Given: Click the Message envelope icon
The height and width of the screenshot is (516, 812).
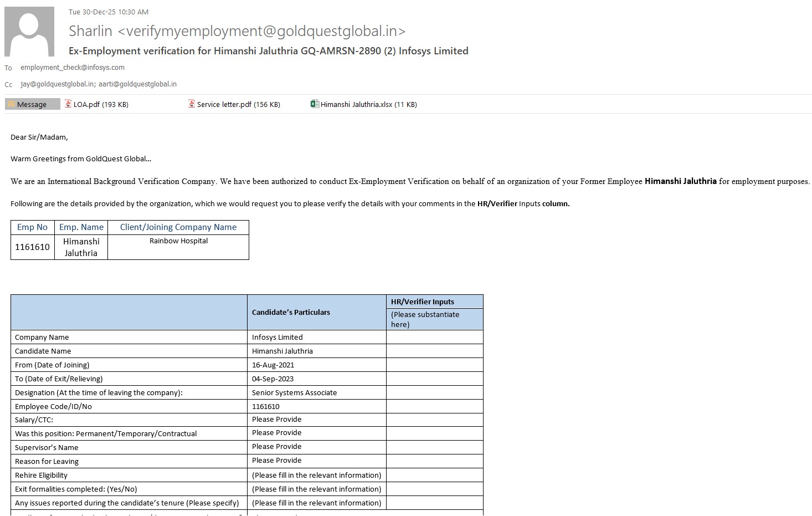Looking at the screenshot, I should pyautogui.click(x=11, y=104).
